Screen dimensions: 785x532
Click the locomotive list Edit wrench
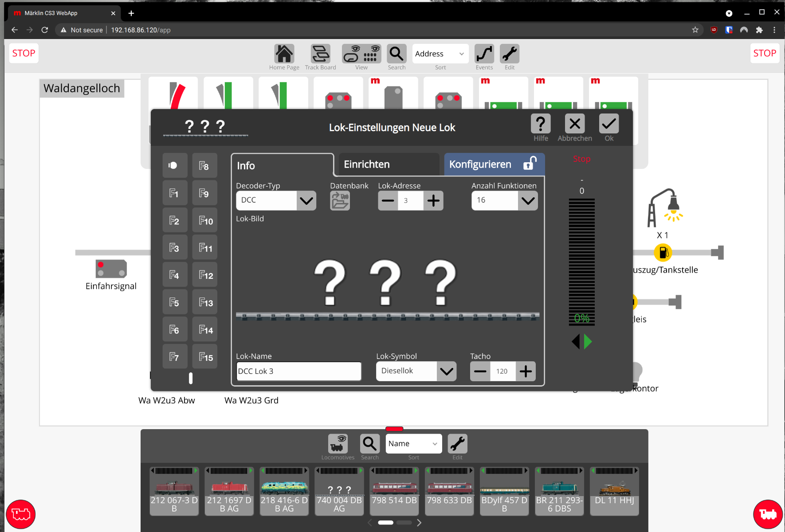[x=458, y=443]
